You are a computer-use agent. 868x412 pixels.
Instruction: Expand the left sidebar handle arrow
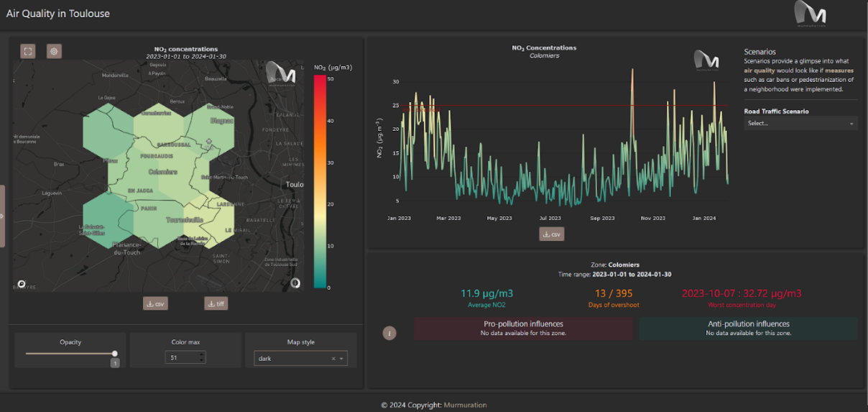click(2, 216)
